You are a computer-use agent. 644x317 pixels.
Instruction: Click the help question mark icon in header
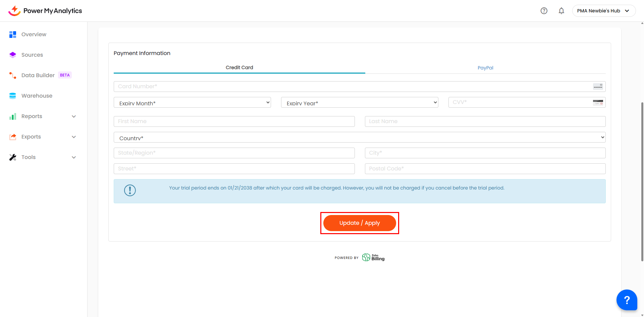544,11
